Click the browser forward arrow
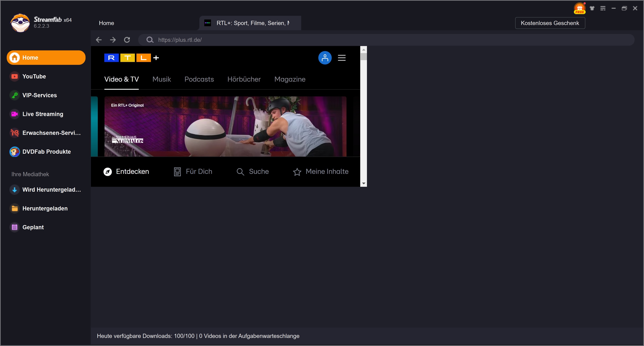The width and height of the screenshot is (644, 346). tap(113, 40)
